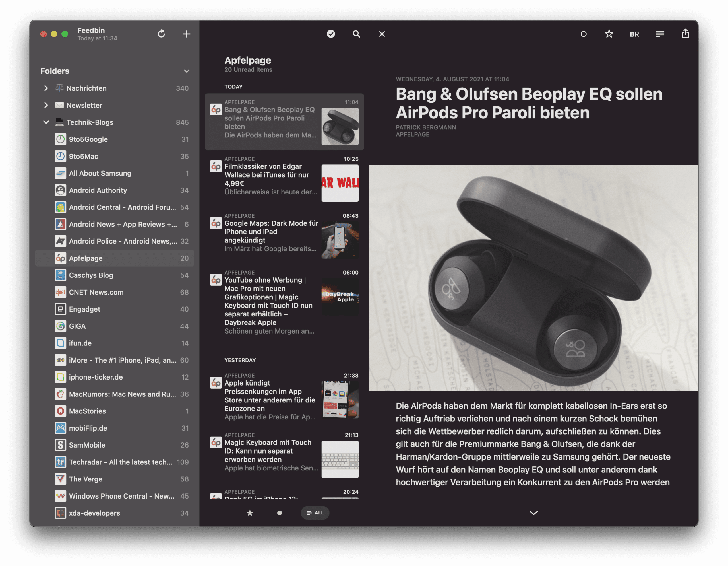The width and height of the screenshot is (728, 566).
Task: Click Google Maps phone thumbnail
Action: click(x=340, y=240)
